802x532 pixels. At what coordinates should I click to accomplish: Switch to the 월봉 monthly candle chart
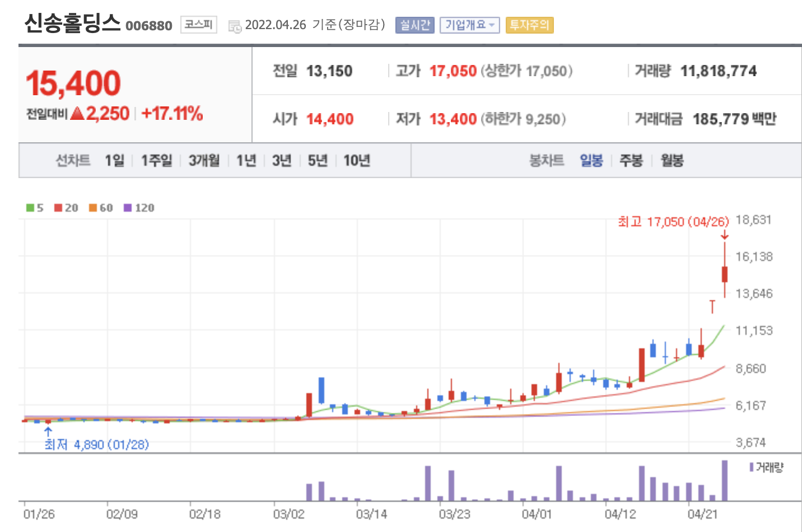pyautogui.click(x=672, y=161)
